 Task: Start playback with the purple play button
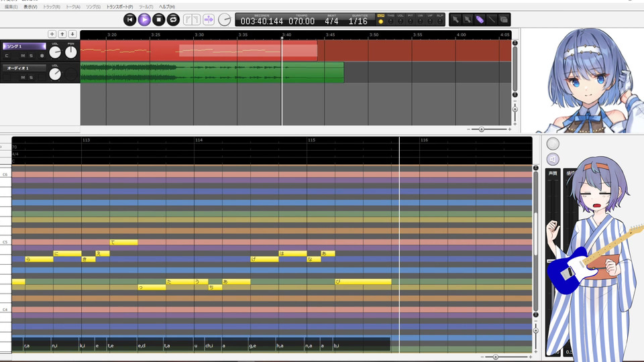click(x=144, y=19)
